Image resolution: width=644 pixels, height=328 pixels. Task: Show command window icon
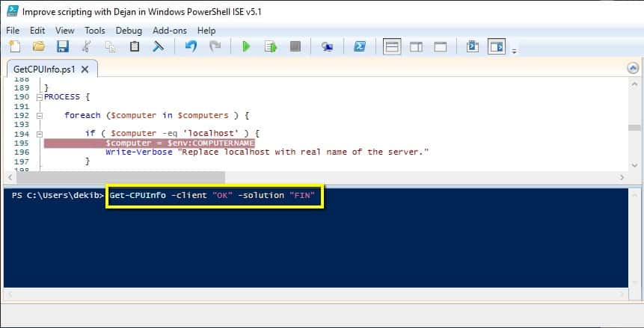472,46
